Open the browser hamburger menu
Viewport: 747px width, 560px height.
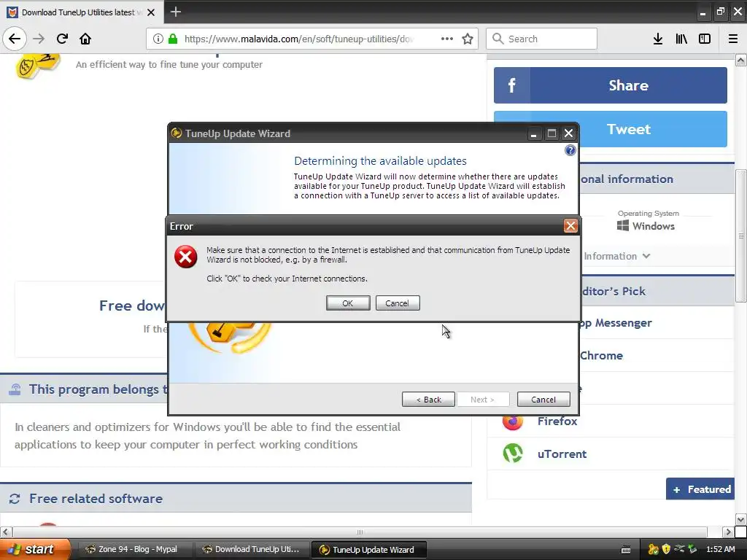click(x=733, y=39)
